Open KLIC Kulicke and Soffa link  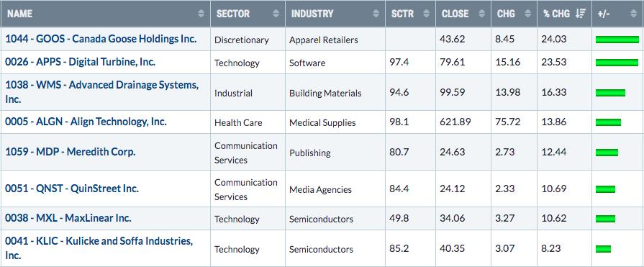tap(99, 248)
